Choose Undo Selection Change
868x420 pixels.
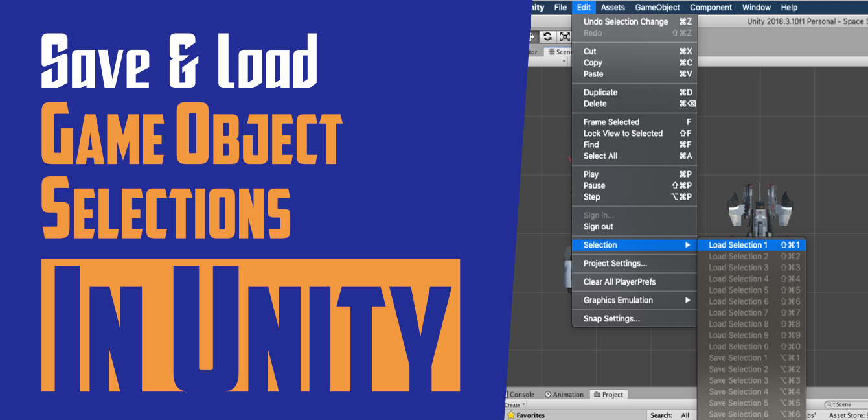tap(634, 22)
